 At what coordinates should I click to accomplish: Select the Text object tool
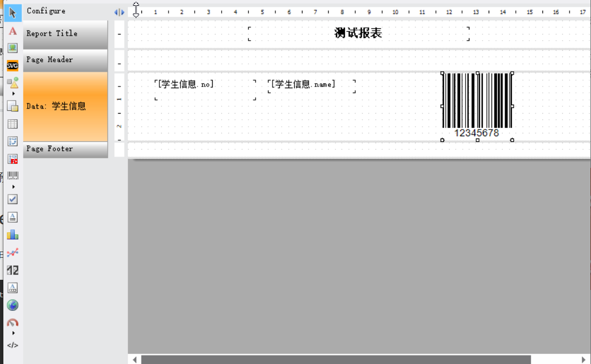coord(12,31)
